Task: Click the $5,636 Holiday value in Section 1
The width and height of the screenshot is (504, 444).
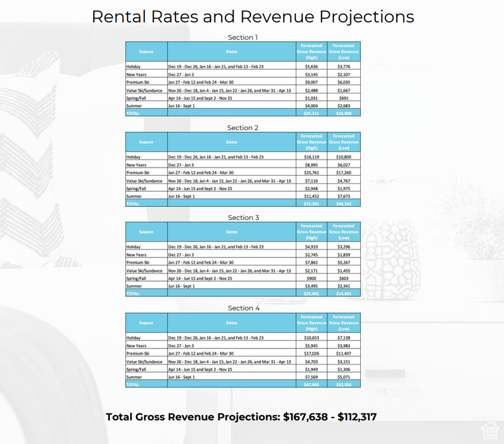Action: pyautogui.click(x=311, y=66)
